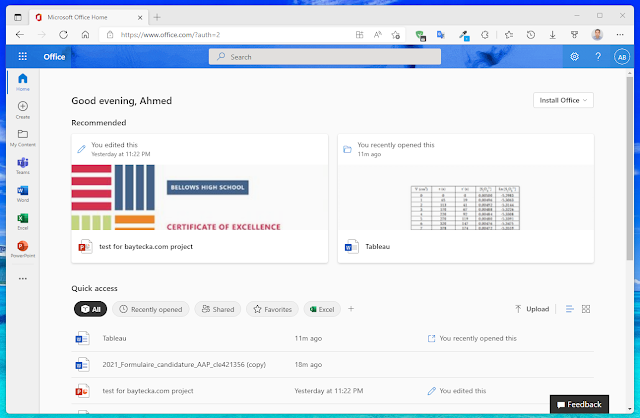The image size is (640, 418).
Task: Open Office settings gear icon
Action: pyautogui.click(x=574, y=57)
